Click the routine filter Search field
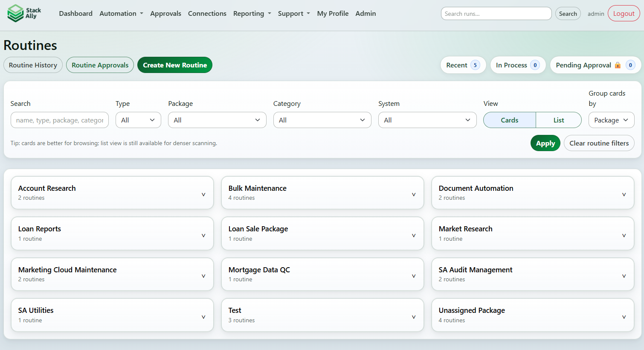644x350 pixels. (x=60, y=120)
